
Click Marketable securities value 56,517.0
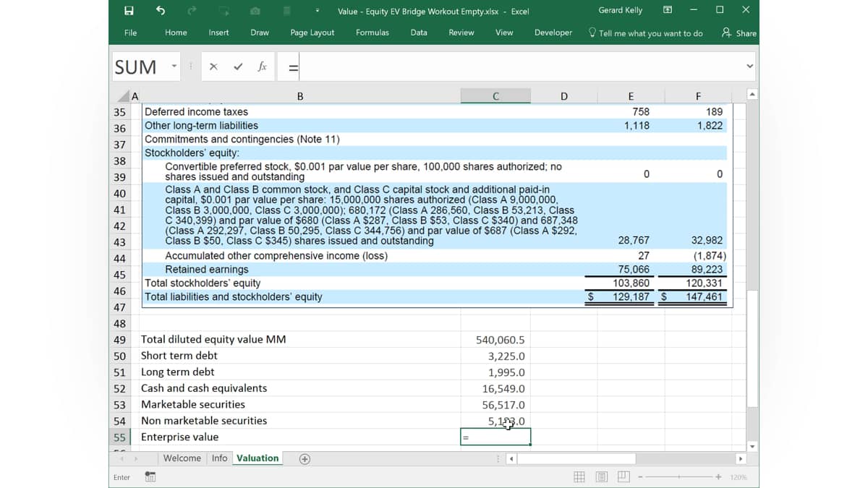coord(495,405)
